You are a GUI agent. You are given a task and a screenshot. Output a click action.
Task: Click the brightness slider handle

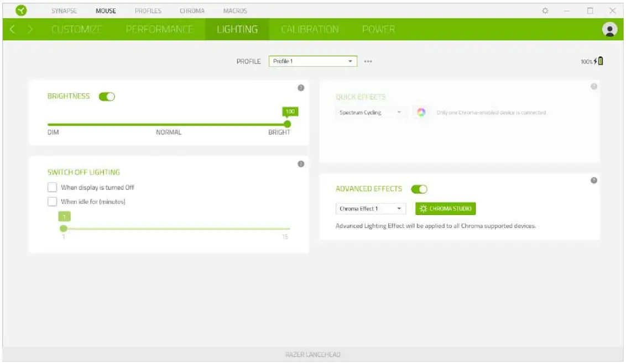[287, 124]
